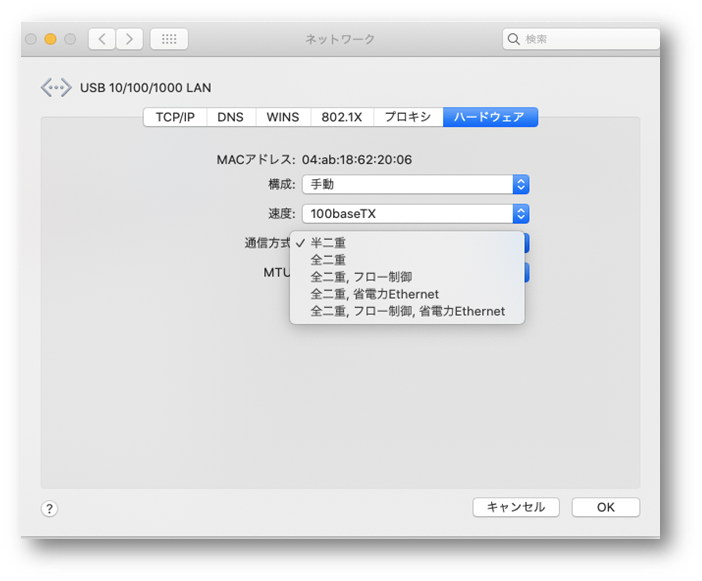Viewport: 702px width, 581px height.
Task: Open the 構成 dropdown showing 手動
Action: (x=415, y=184)
